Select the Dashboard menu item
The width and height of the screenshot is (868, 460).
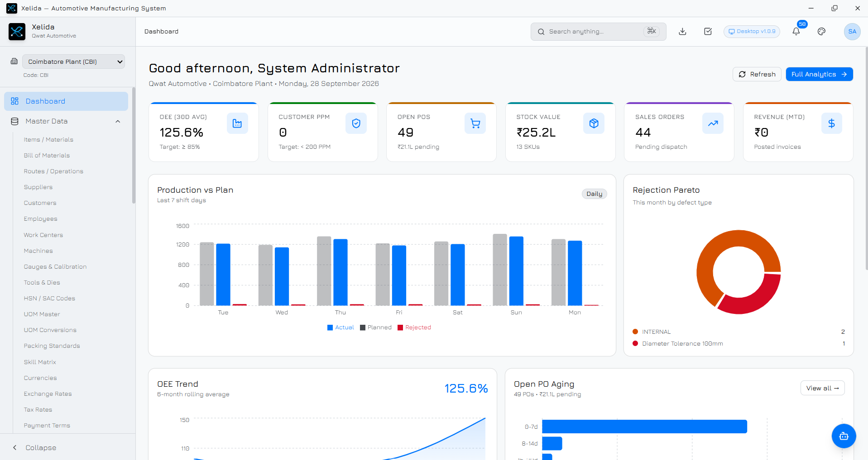pyautogui.click(x=66, y=101)
